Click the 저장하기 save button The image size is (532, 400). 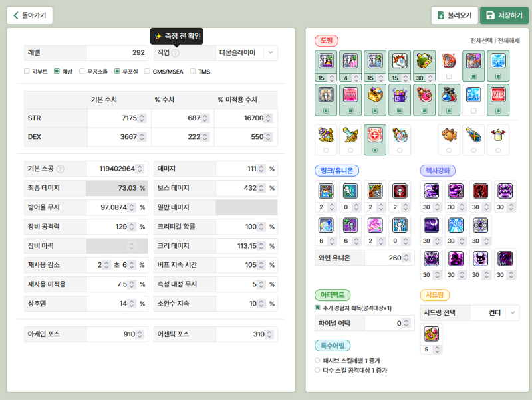coord(504,15)
